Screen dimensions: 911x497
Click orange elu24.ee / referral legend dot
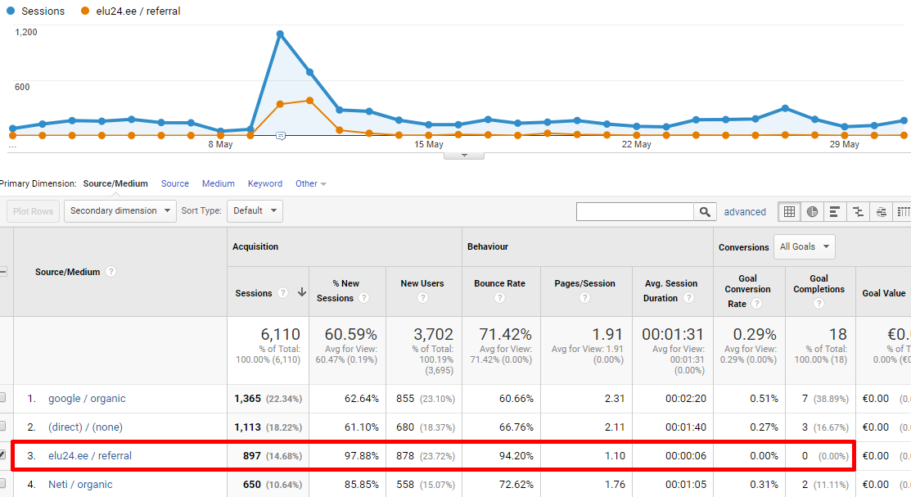click(85, 11)
